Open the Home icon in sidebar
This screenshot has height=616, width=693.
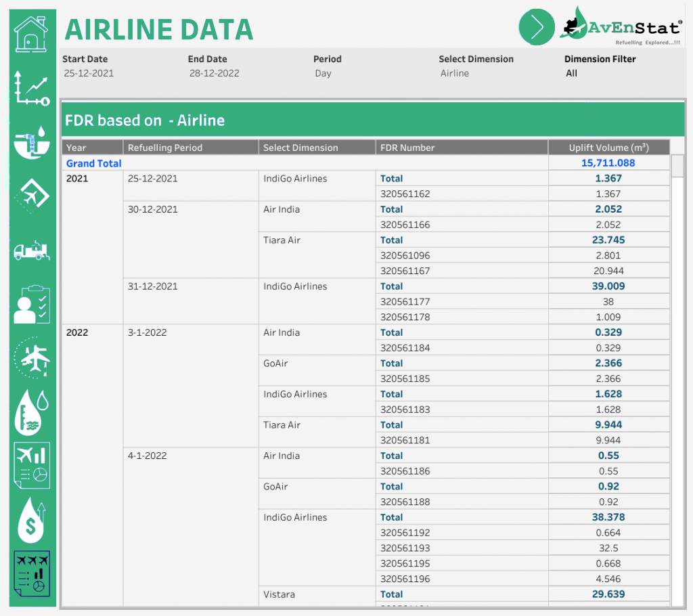pos(32,35)
